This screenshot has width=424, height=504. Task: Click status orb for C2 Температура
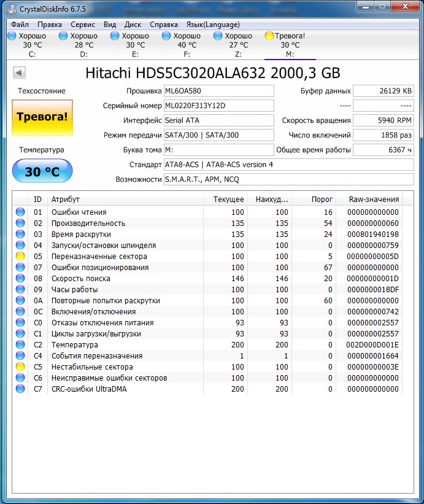[x=20, y=344]
